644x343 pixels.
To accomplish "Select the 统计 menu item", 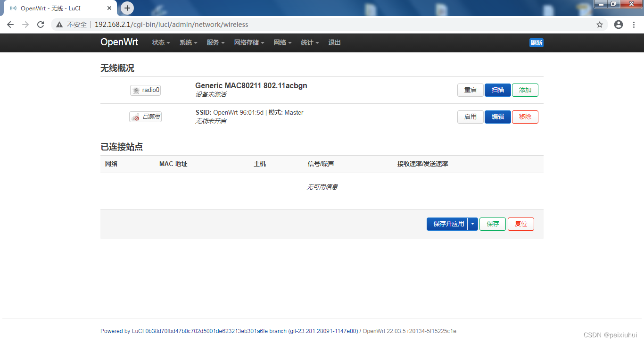I will 307,42.
